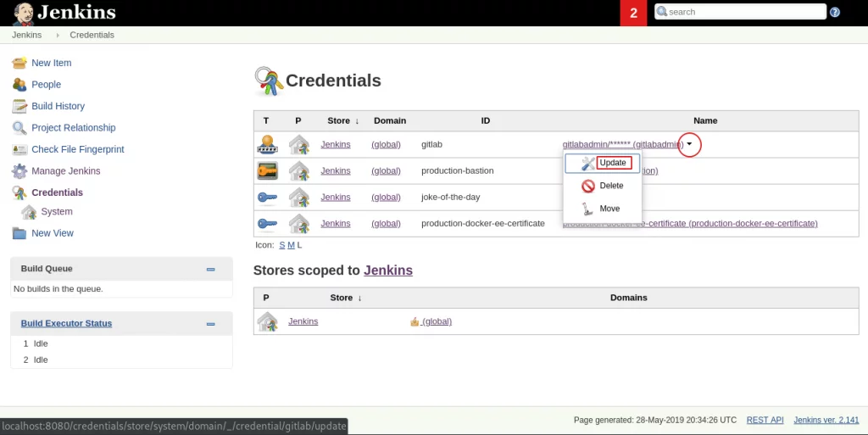Collapse the Build Queue panel
This screenshot has height=435, width=868.
pos(210,269)
